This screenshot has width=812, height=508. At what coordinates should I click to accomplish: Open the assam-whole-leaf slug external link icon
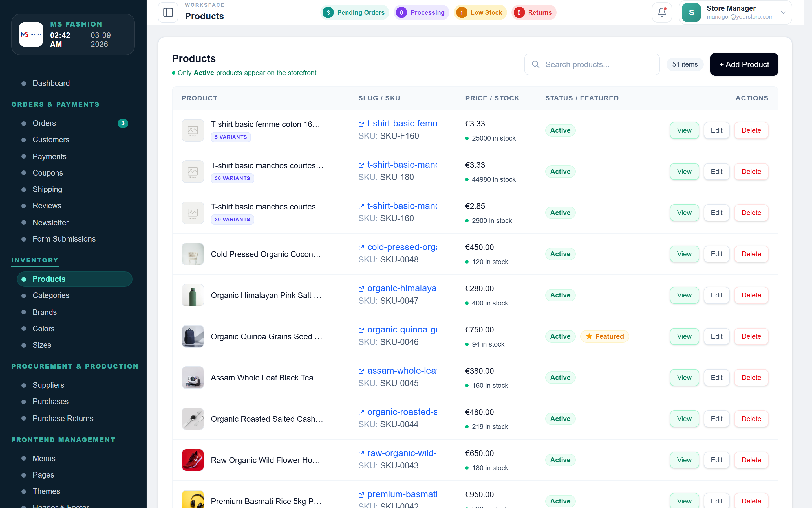(361, 371)
